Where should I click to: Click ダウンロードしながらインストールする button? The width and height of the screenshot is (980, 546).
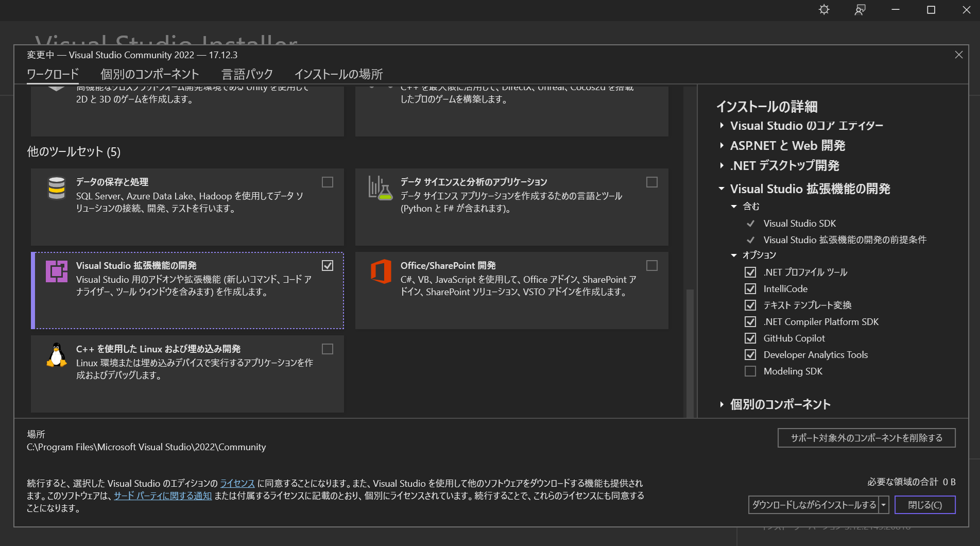(814, 505)
